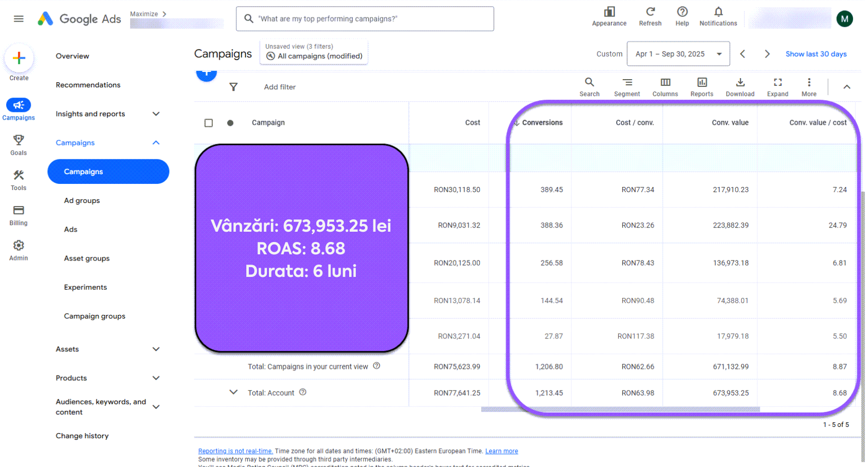868x467 pixels.
Task: Expand the Total: Account row chevron
Action: [233, 392]
